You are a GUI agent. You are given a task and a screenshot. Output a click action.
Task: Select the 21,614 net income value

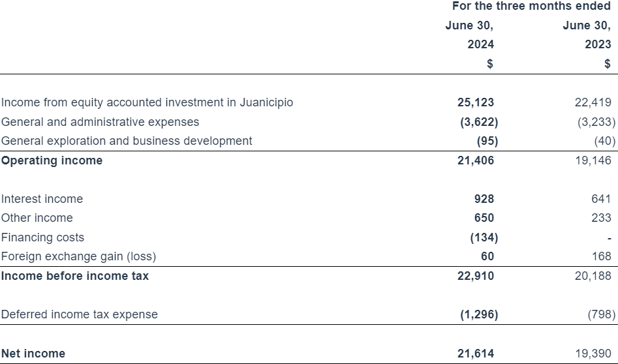476,354
